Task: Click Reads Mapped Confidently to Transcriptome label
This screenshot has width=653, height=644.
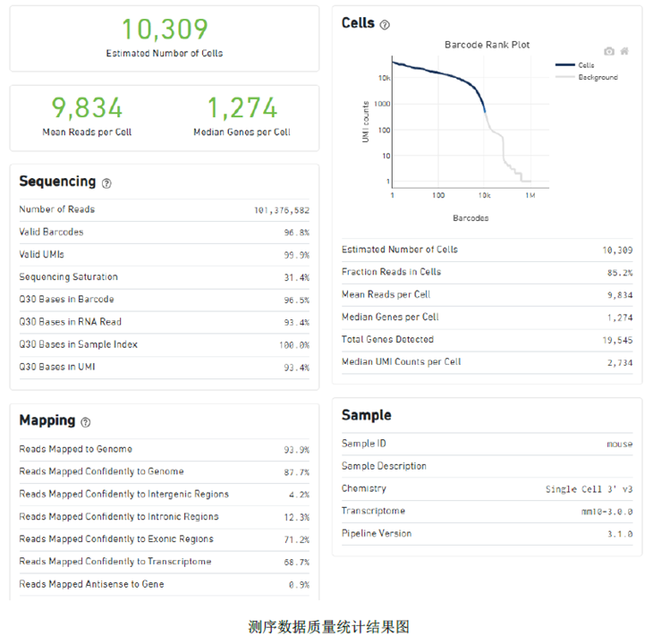Action: point(115,562)
